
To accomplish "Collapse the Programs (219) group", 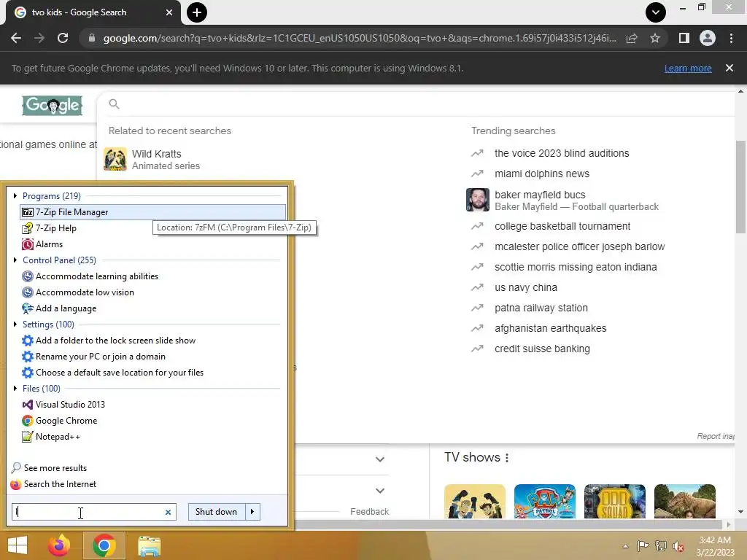I will [15, 195].
